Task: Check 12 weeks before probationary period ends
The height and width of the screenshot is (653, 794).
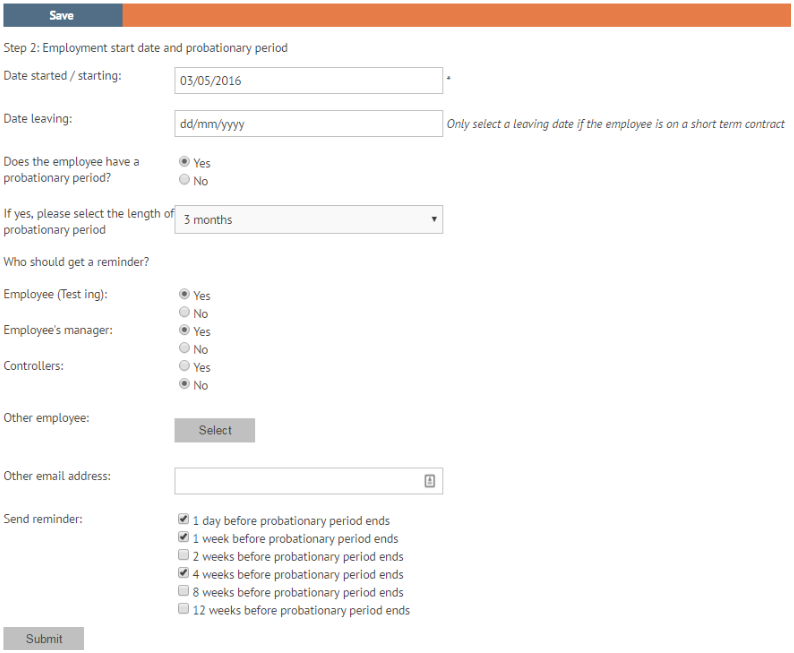Action: pos(183,609)
